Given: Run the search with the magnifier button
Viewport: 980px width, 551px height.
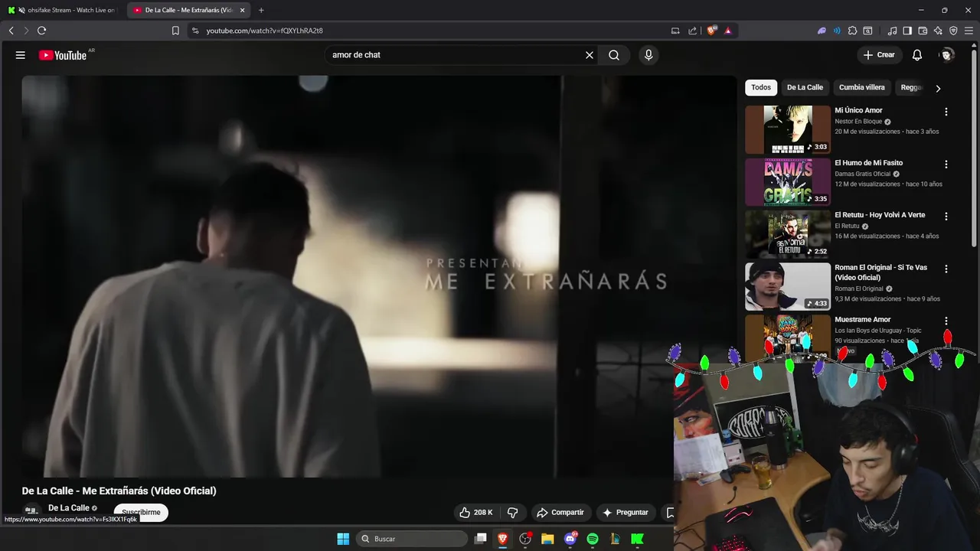Looking at the screenshot, I should [614, 55].
